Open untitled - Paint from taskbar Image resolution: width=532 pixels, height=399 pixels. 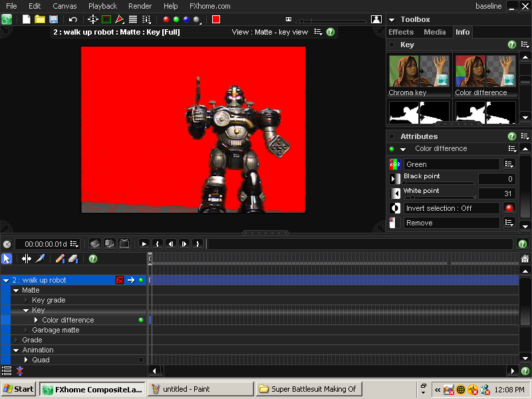[x=200, y=389]
